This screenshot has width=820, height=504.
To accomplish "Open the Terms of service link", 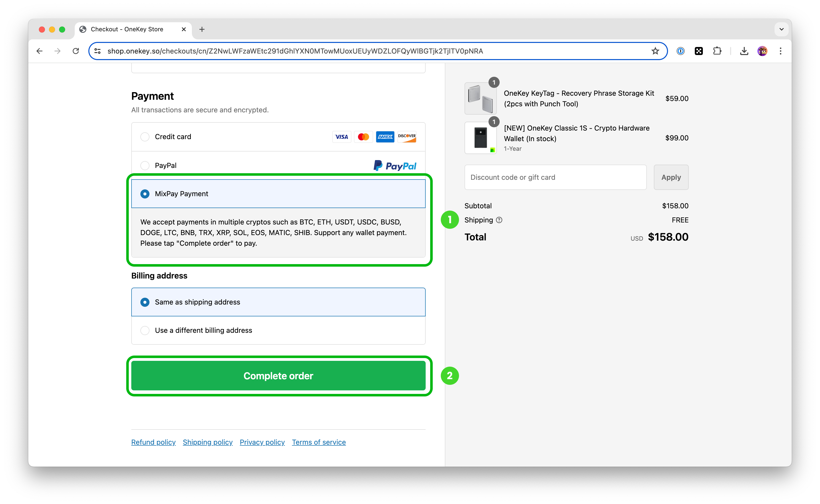I will [319, 442].
